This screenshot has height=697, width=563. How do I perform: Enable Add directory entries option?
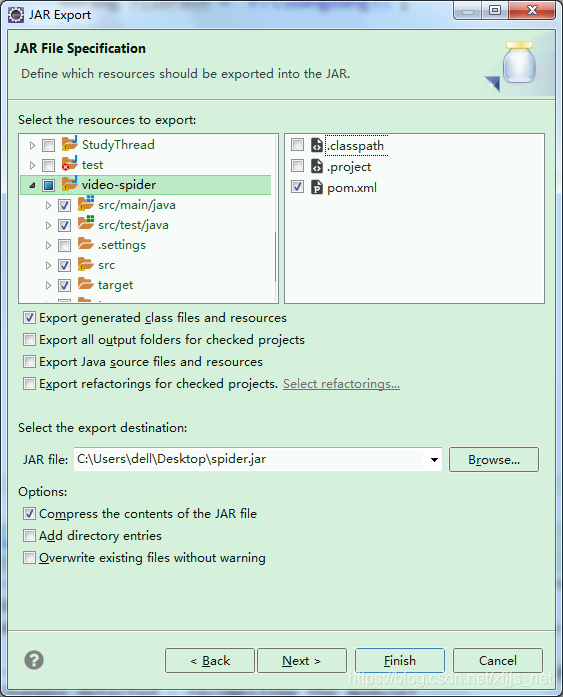(x=29, y=535)
